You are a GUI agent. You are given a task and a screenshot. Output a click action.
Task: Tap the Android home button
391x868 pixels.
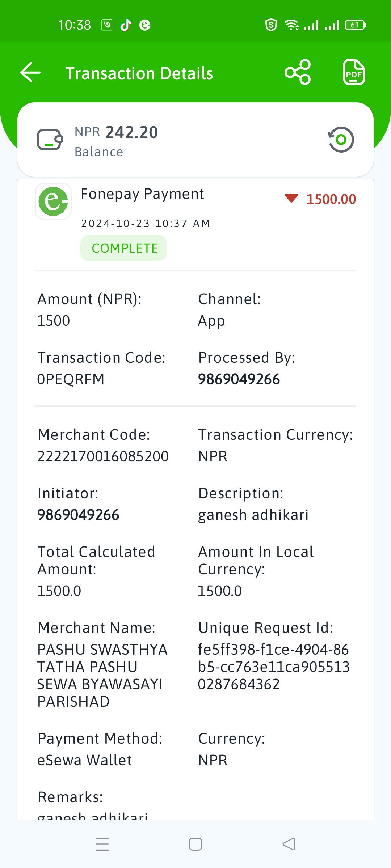click(195, 844)
